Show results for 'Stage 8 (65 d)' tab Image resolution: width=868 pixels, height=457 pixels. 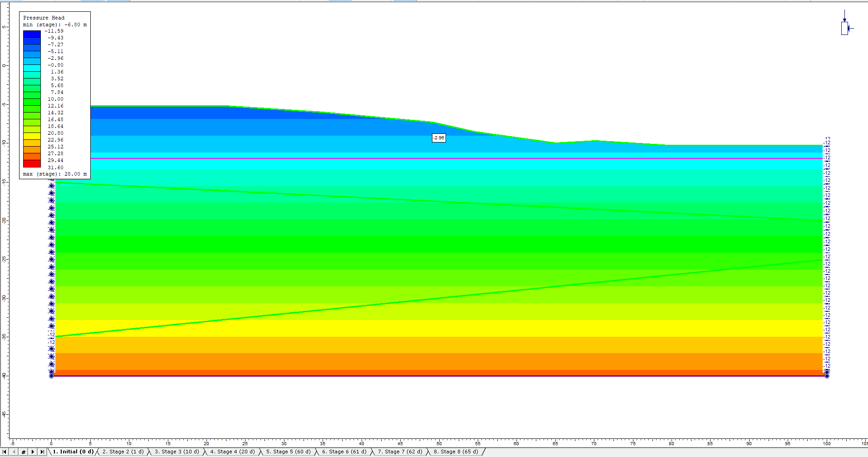click(x=455, y=452)
